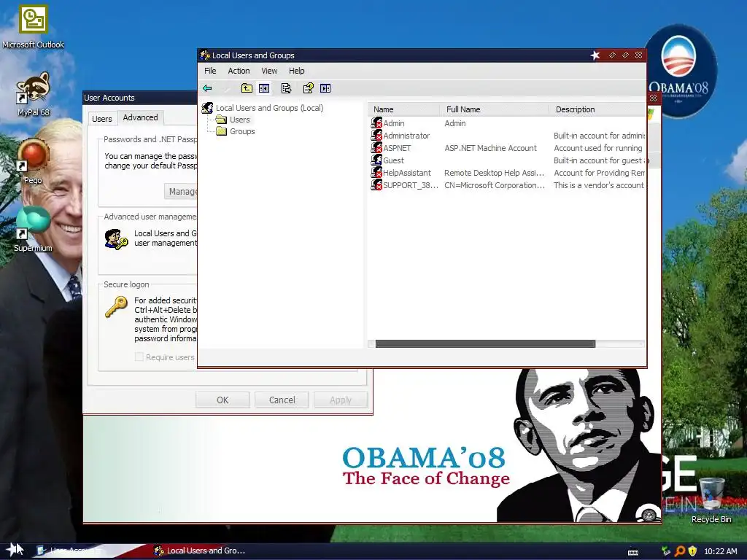The height and width of the screenshot is (560, 747).
Task: Sort list by the Full Name column header
Action: (x=495, y=109)
